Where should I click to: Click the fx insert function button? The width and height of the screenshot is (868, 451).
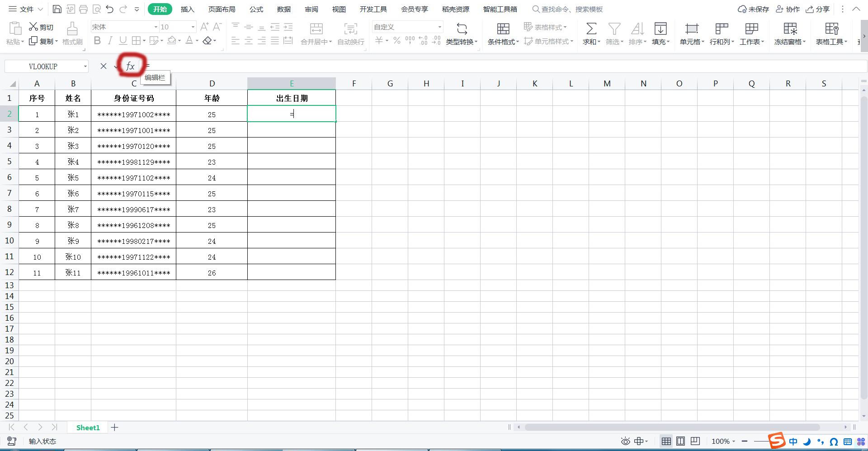pos(130,66)
